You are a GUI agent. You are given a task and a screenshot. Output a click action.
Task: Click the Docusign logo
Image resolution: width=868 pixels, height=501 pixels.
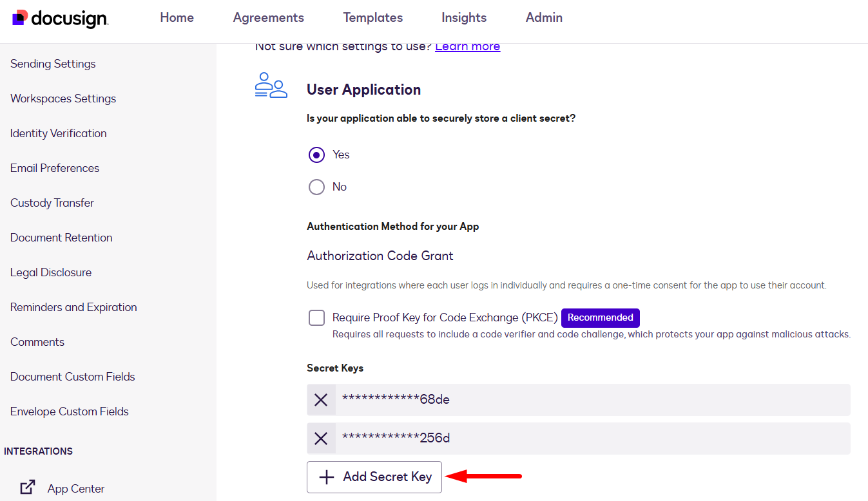click(60, 18)
